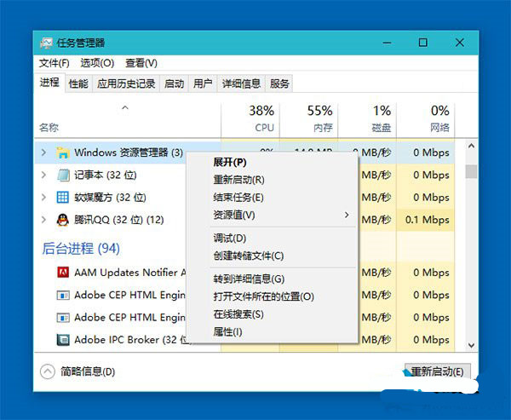The image size is (511, 420).
Task: Sort by the 内存 column header
Action: tap(308, 120)
